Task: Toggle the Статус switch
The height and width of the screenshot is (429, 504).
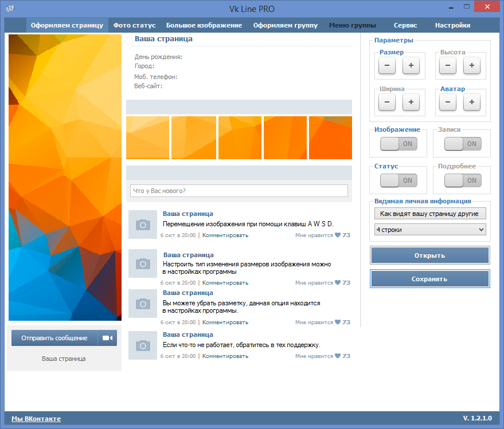Action: (398, 180)
